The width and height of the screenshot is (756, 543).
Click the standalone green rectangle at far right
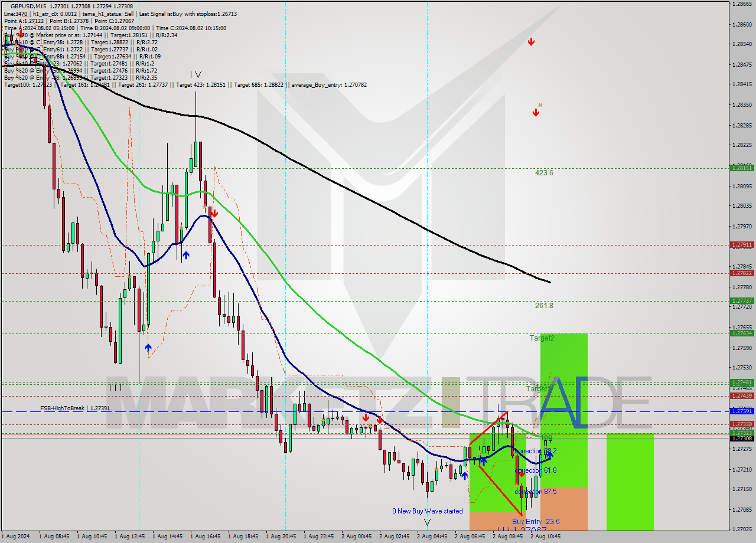(630, 482)
